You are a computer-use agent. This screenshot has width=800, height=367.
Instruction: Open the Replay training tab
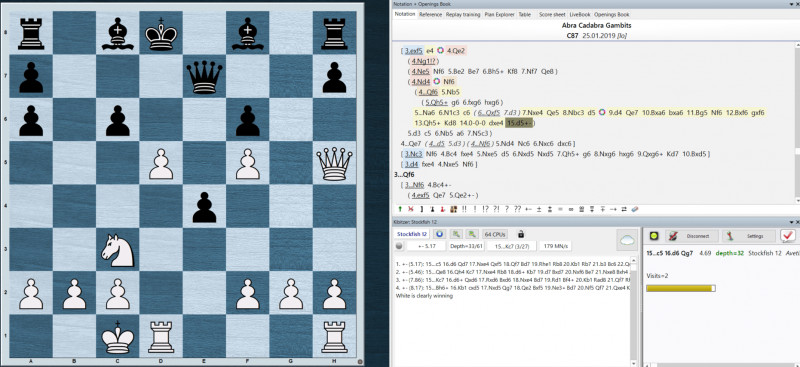[x=463, y=14]
